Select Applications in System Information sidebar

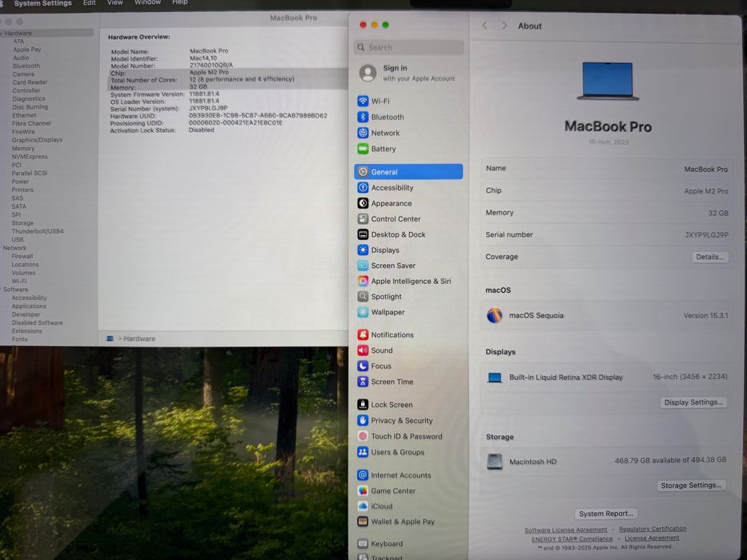[x=29, y=306]
